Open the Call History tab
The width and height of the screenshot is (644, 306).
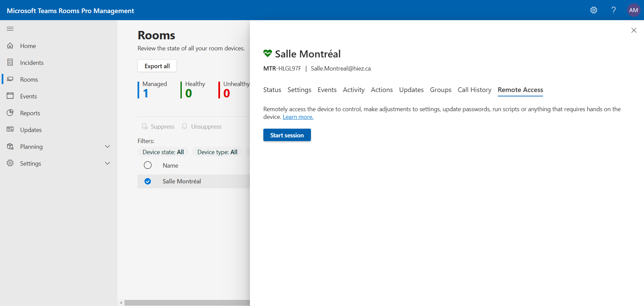tap(475, 90)
